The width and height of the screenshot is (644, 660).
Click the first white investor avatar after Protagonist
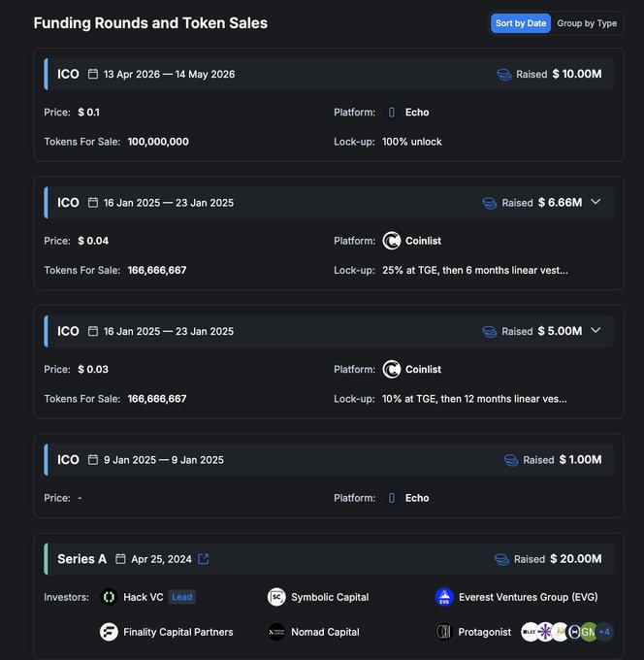530,632
